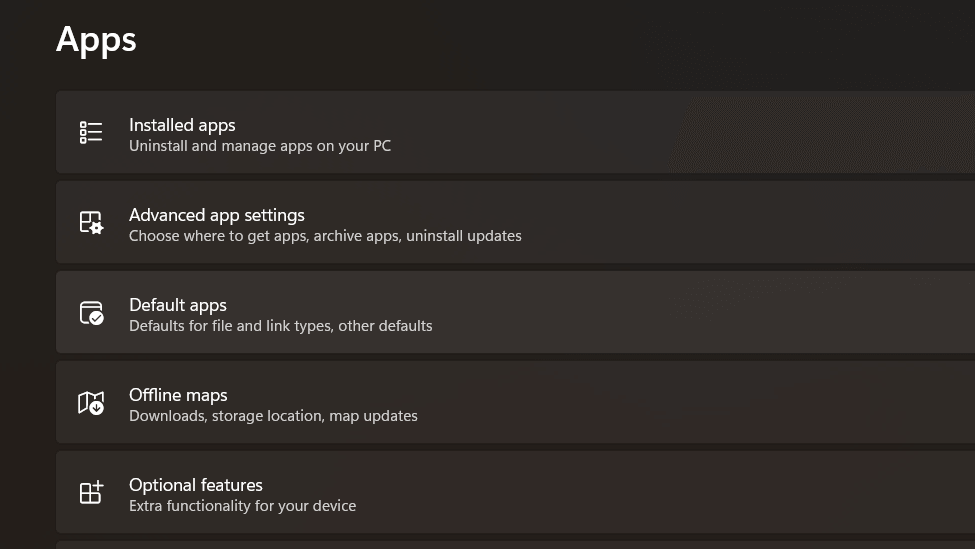
Task: Open the Installed apps page
Action: coord(182,125)
